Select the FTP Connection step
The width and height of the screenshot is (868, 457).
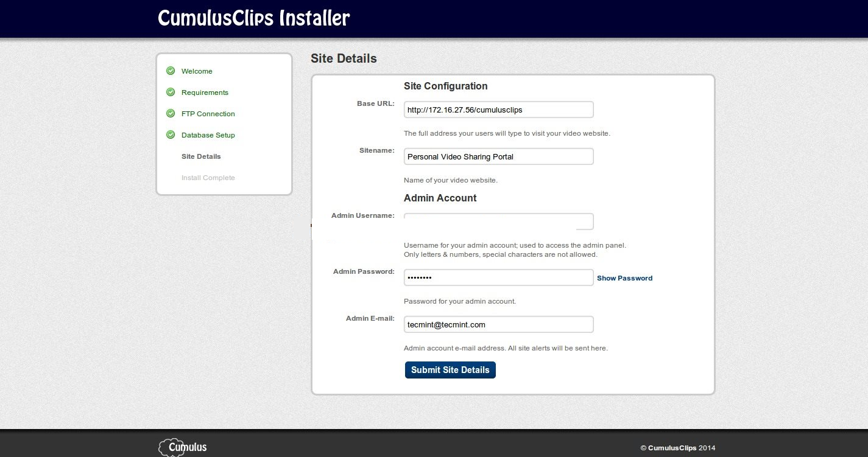208,114
